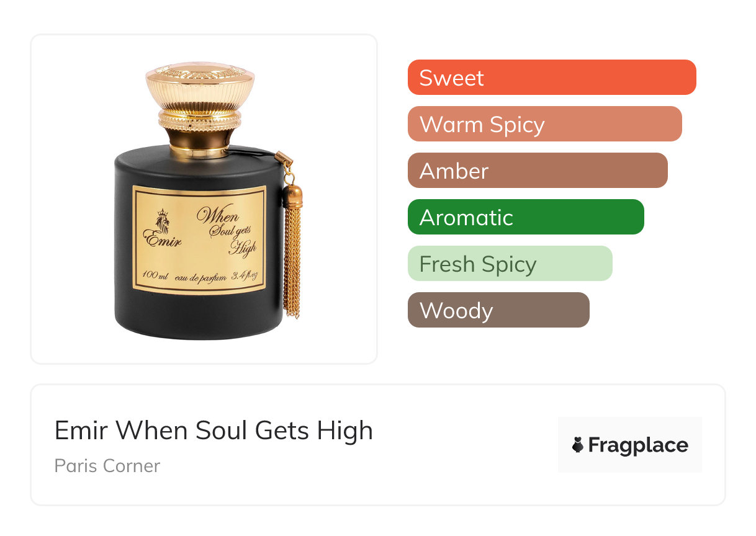Click the black bottle body below the label

[x=199, y=316]
